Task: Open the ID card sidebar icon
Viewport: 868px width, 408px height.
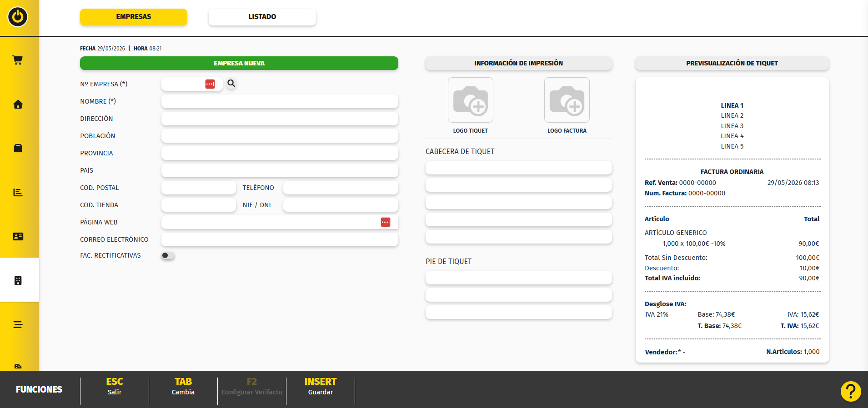Action: click(18, 236)
